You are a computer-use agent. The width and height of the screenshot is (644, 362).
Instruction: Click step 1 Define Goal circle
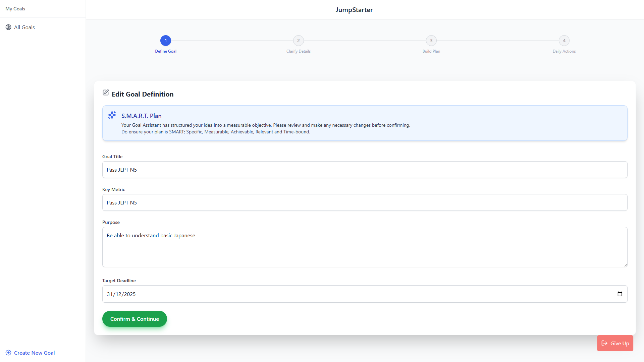tap(166, 41)
